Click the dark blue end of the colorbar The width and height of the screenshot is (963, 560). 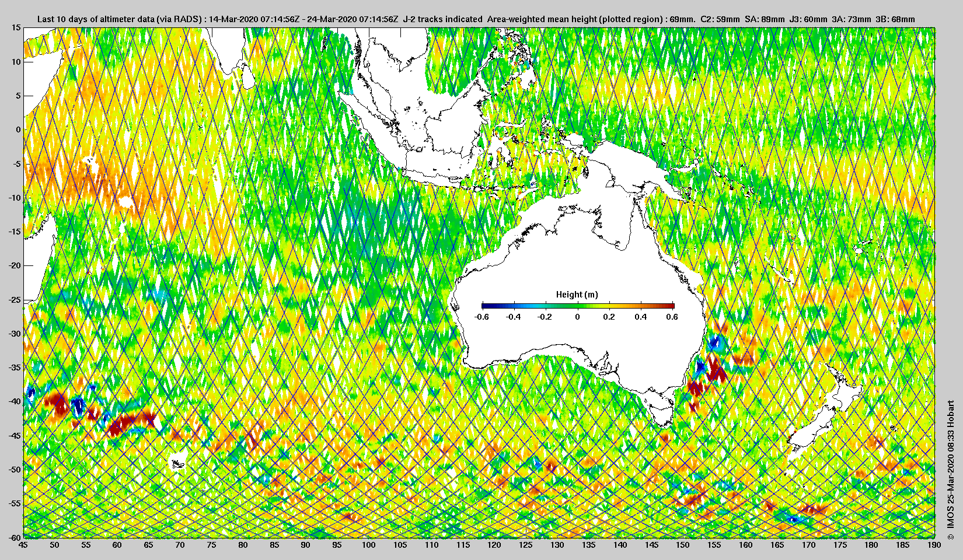point(487,306)
